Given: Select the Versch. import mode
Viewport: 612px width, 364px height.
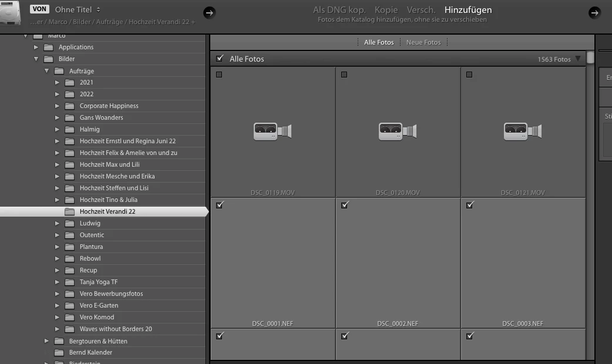Looking at the screenshot, I should point(421,10).
